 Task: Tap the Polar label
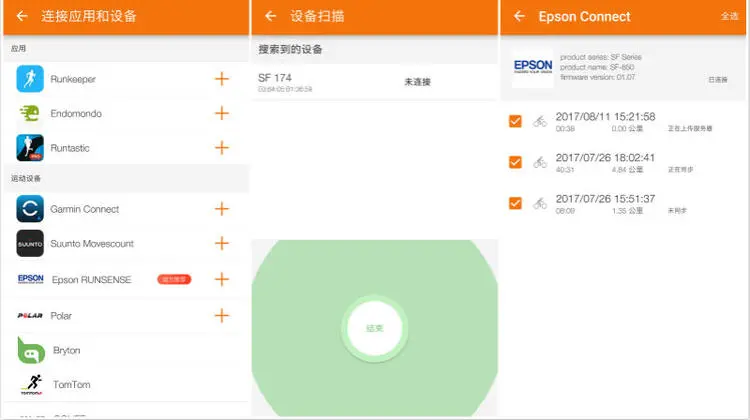[x=61, y=316]
